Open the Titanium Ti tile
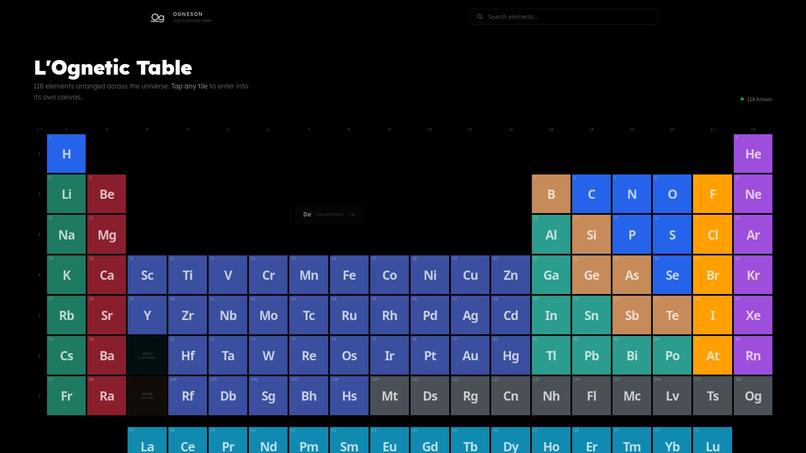This screenshot has width=806, height=453. pyautogui.click(x=188, y=275)
